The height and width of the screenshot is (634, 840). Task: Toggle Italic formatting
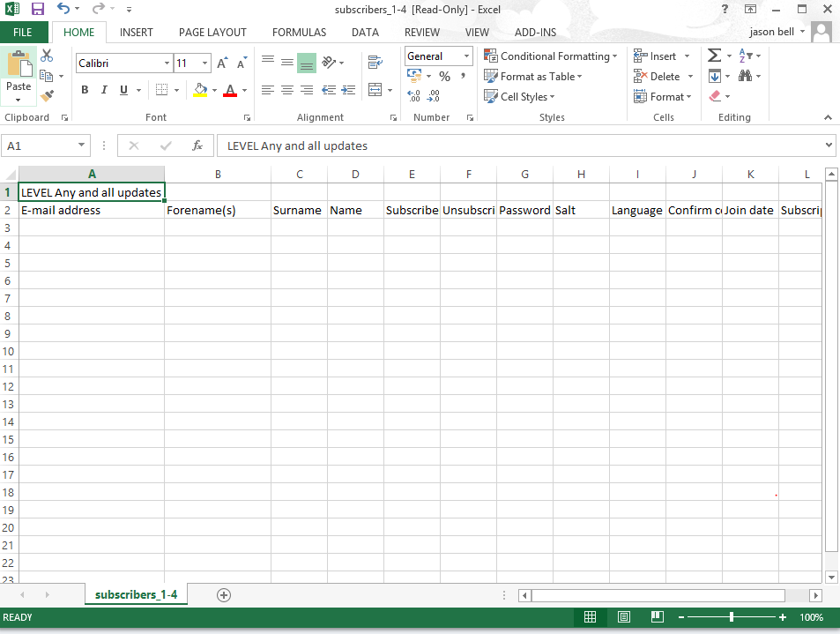[104, 89]
